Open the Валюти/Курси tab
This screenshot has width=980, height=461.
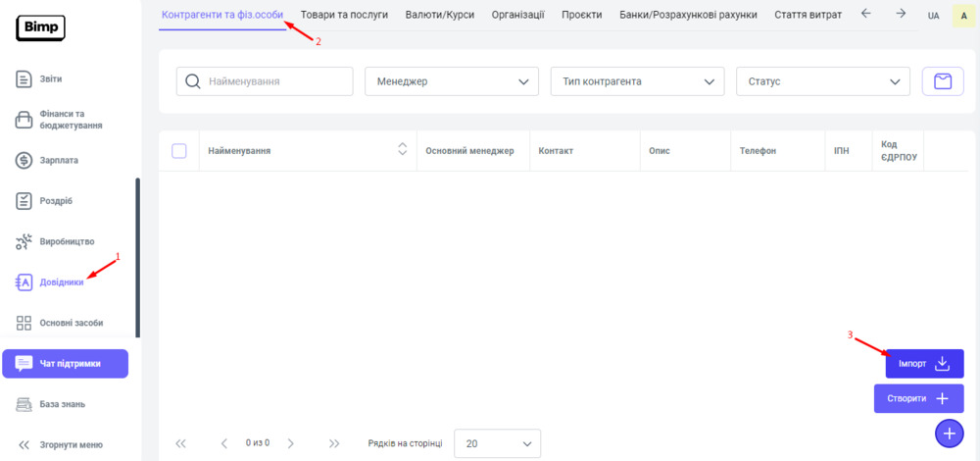[x=439, y=15]
